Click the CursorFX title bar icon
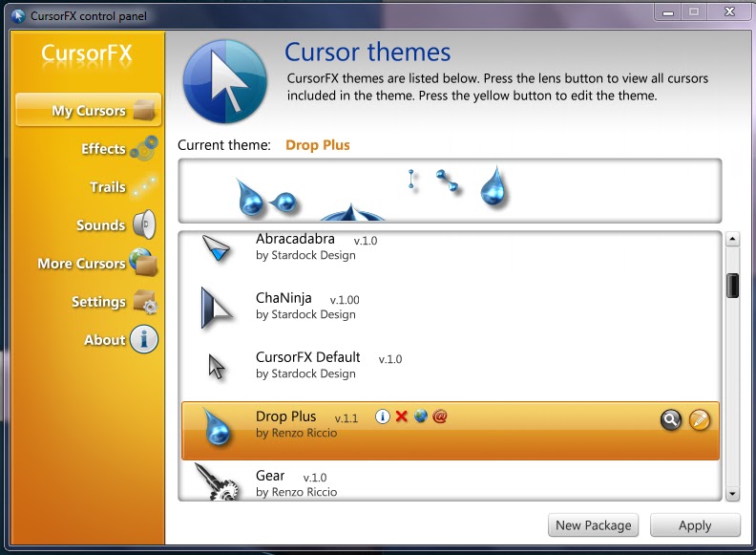This screenshot has height=555, width=756. (18, 16)
